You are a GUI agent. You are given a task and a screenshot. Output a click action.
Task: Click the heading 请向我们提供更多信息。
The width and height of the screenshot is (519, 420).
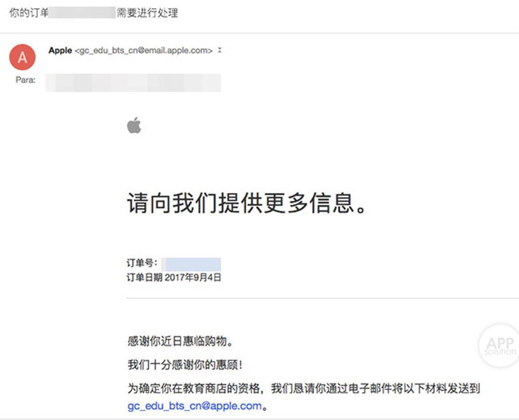pos(247,203)
